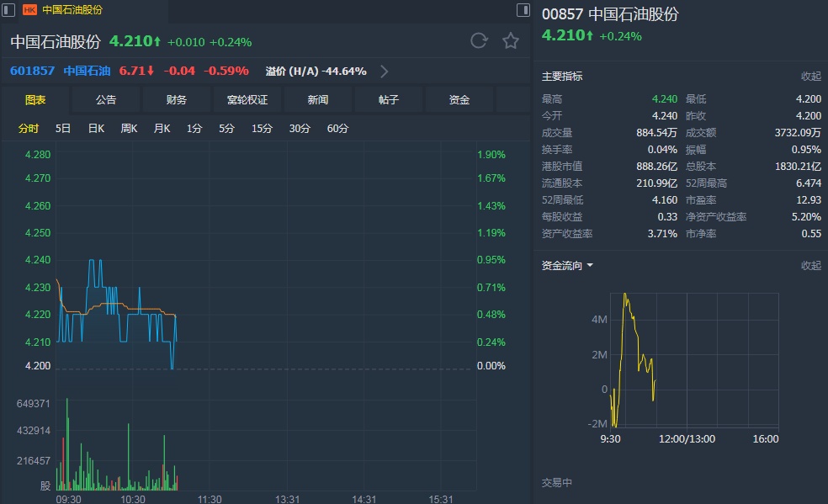828x504 pixels.
Task: Refresh the stock quote data
Action: point(479,40)
